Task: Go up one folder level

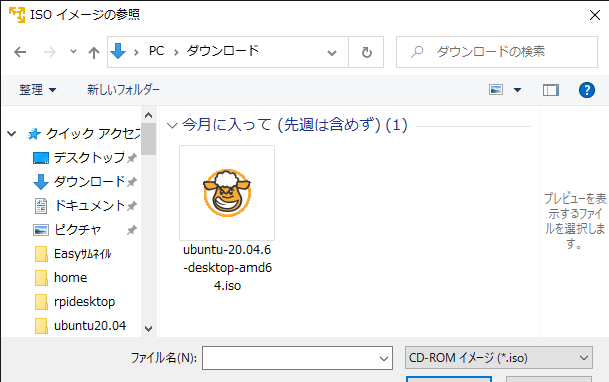Action: click(x=94, y=52)
